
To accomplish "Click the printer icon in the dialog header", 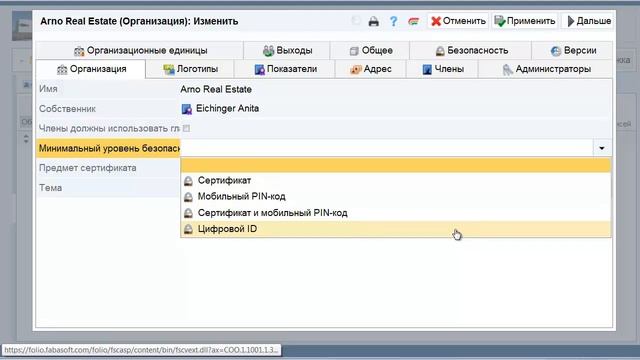I will tap(373, 21).
